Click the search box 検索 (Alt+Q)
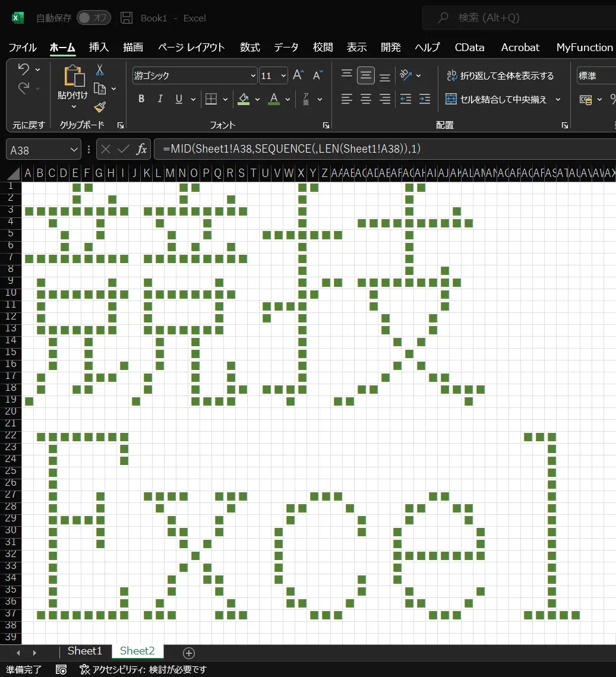This screenshot has width=616, height=677. point(519,18)
